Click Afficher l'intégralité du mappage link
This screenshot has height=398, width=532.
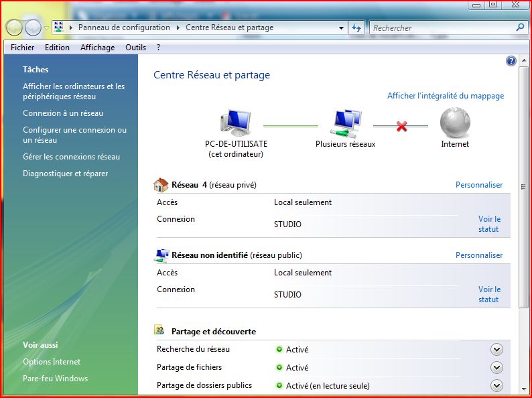coord(446,96)
